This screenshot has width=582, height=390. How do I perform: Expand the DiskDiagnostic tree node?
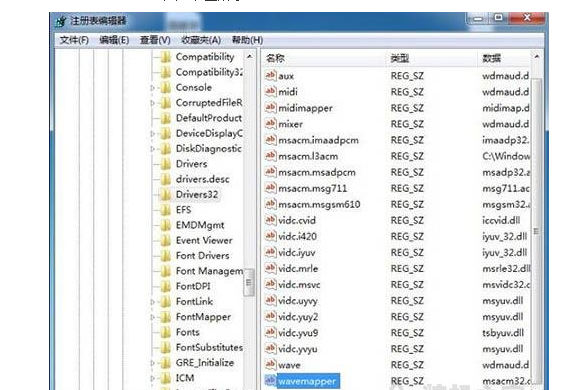click(152, 149)
